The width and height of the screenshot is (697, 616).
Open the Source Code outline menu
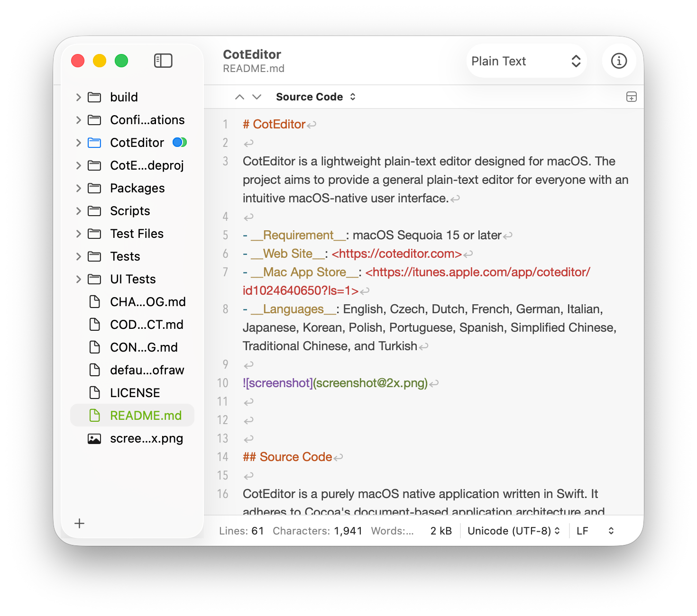coord(316,97)
